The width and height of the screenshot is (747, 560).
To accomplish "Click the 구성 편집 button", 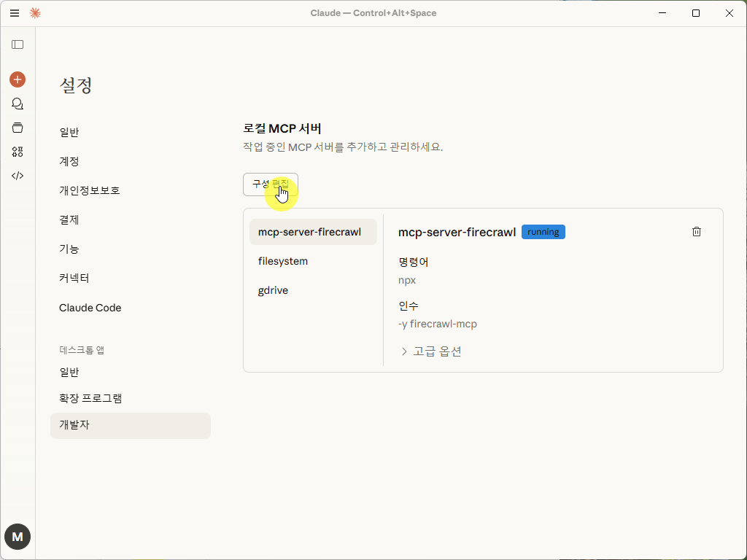I will pyautogui.click(x=271, y=184).
